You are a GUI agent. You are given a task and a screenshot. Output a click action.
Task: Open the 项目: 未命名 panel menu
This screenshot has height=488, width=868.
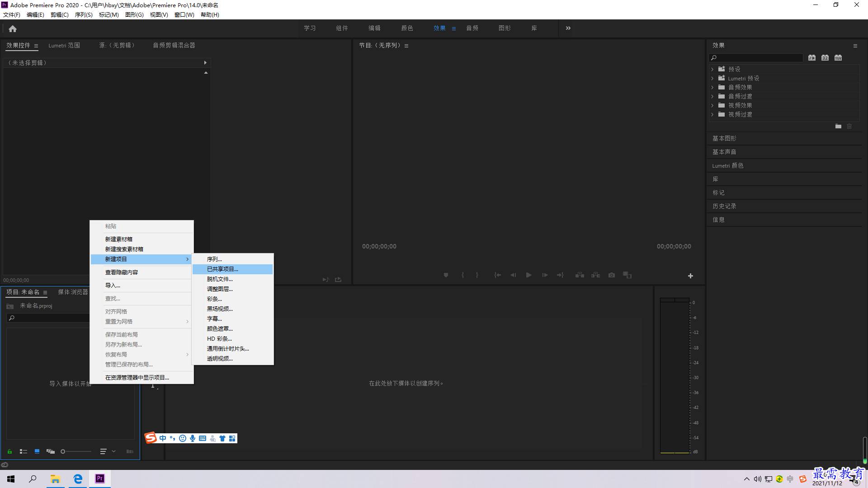point(45,292)
